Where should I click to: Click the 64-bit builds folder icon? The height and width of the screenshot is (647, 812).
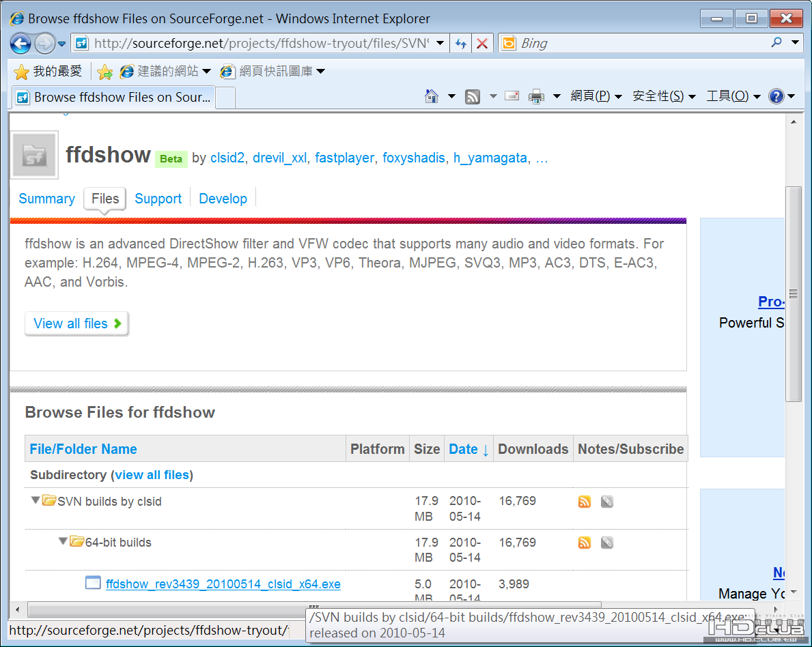click(76, 541)
